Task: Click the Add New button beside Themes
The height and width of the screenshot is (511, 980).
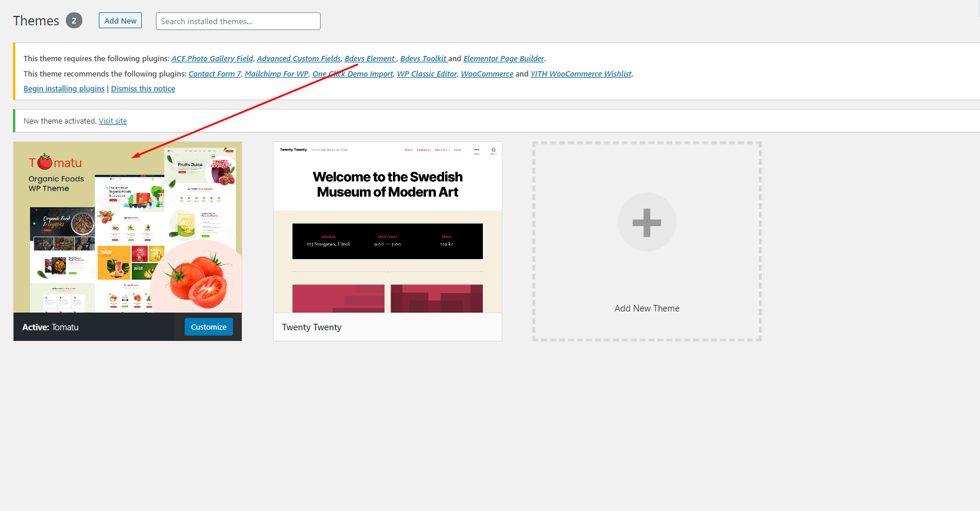Action: tap(120, 21)
